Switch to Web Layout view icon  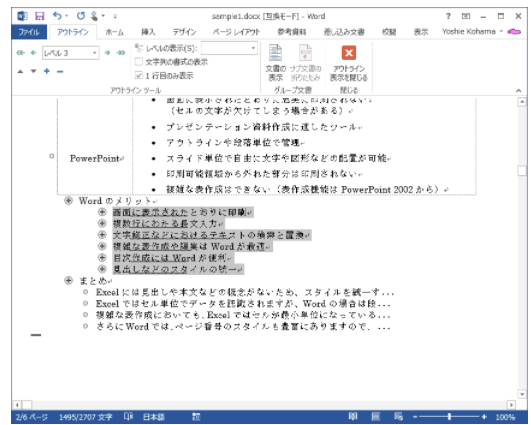398,417
